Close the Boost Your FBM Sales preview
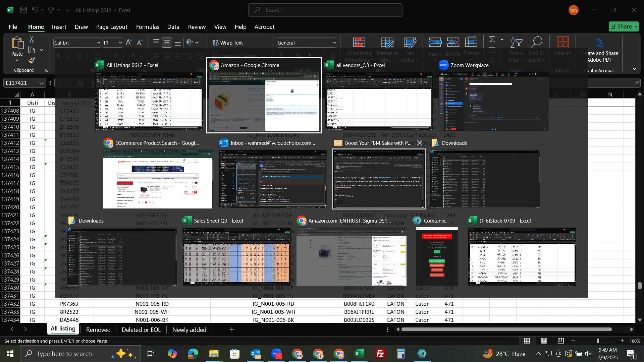The image size is (644, 362). point(420,143)
